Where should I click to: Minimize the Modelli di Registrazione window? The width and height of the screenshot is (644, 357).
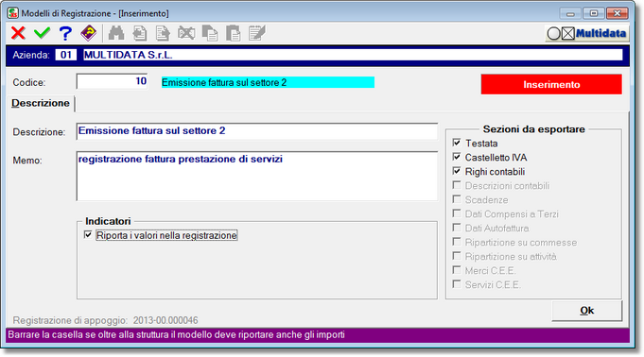click(570, 13)
